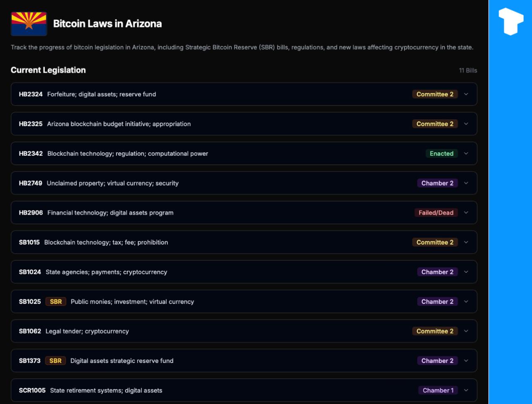The width and height of the screenshot is (532, 404).
Task: Open SCR1005 State retirement systems title
Action: 106,390
